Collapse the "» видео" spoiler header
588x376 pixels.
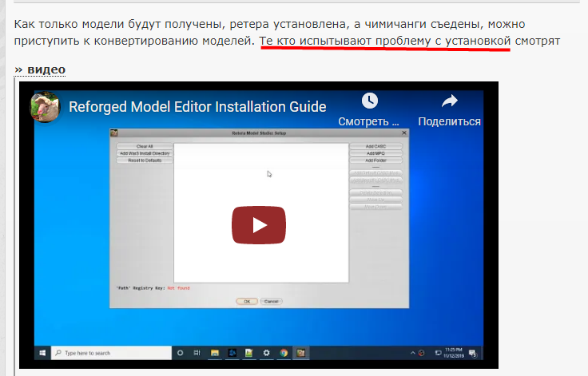40,69
